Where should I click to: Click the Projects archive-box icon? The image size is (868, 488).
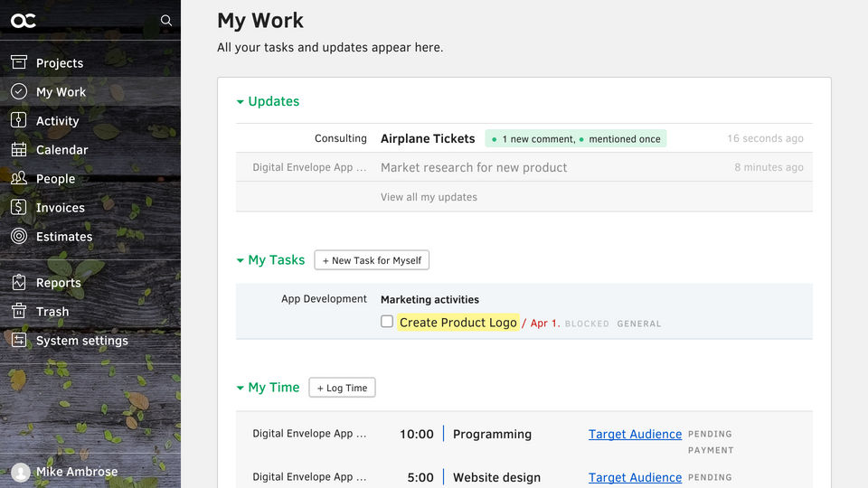click(x=19, y=62)
